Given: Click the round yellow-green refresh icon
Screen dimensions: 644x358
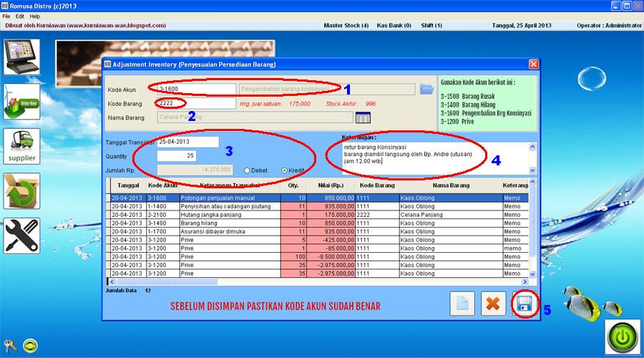Looking at the screenshot, I should tap(30, 346).
